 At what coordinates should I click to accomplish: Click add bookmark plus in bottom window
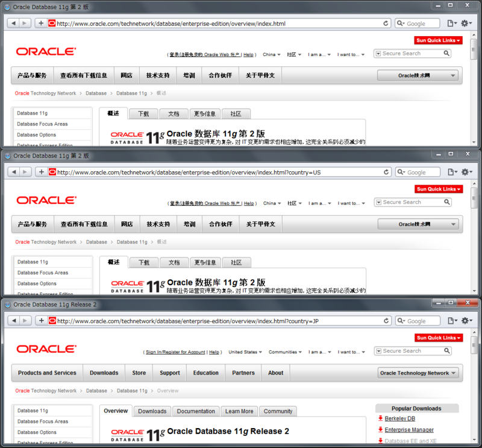coord(42,321)
